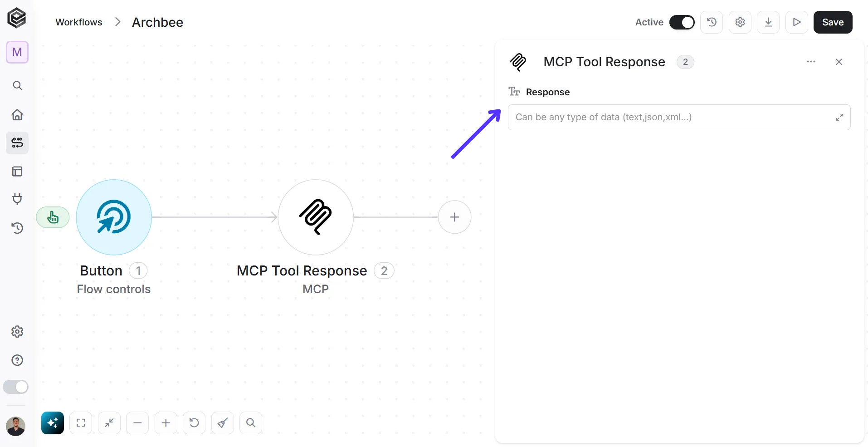Click the Response field label

pyautogui.click(x=548, y=92)
